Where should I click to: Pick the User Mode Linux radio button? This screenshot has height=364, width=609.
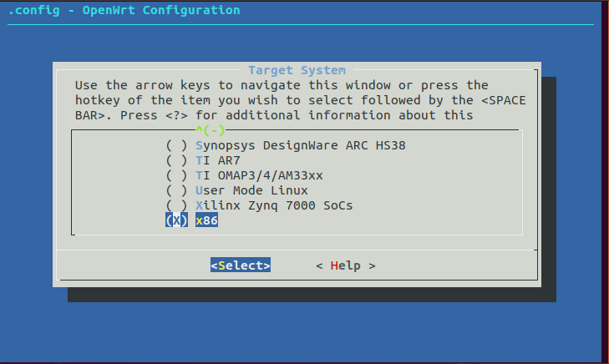(176, 190)
